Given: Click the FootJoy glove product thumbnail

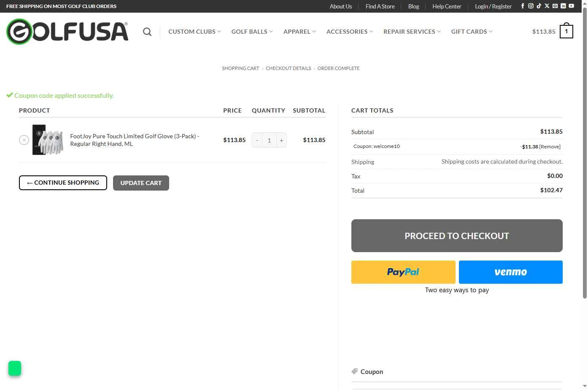Looking at the screenshot, I should tap(48, 140).
